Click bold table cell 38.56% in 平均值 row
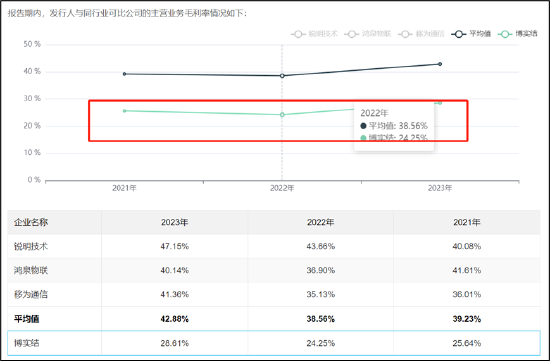The height and width of the screenshot is (361, 550). 321,319
